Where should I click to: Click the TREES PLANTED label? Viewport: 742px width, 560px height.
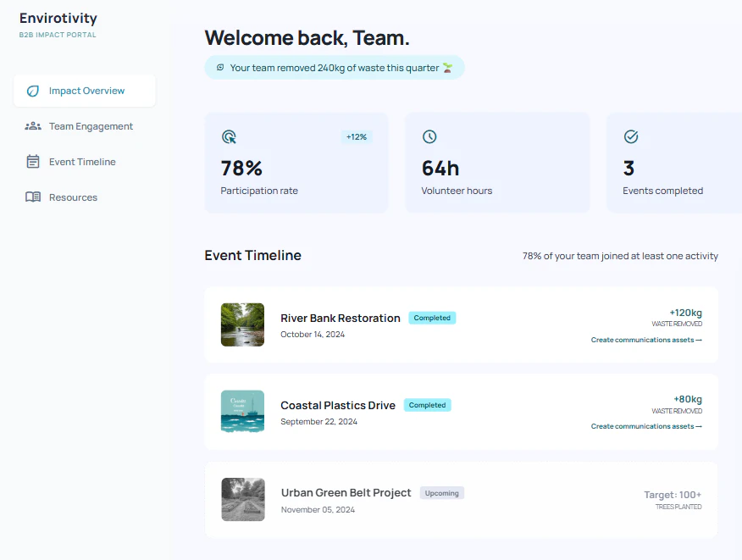(x=678, y=507)
